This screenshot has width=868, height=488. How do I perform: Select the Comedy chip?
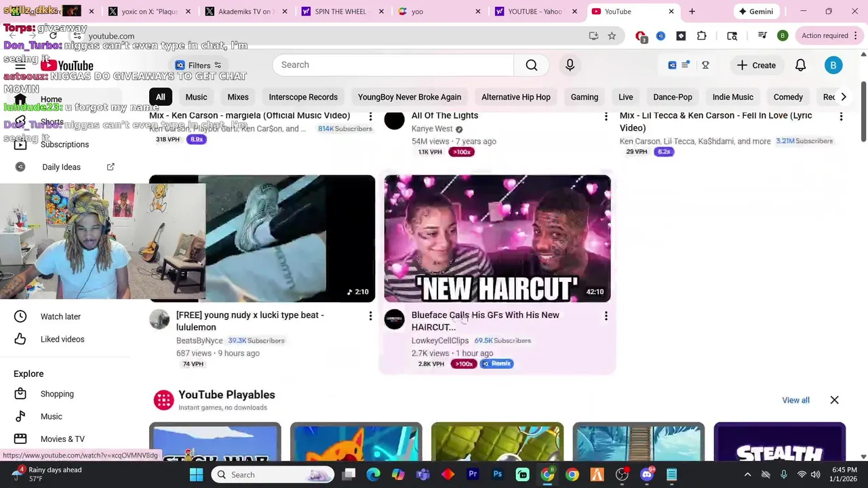pos(788,97)
